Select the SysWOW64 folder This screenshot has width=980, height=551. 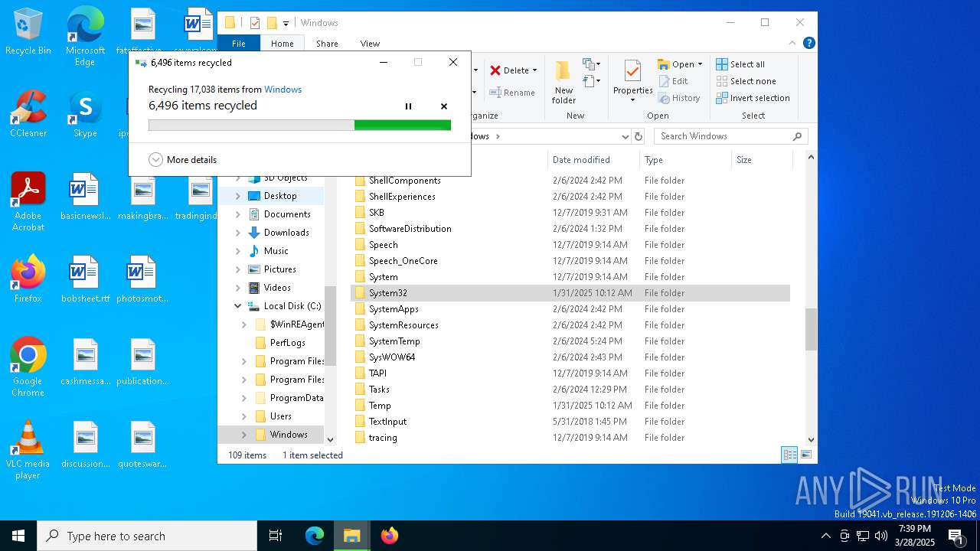click(x=392, y=357)
